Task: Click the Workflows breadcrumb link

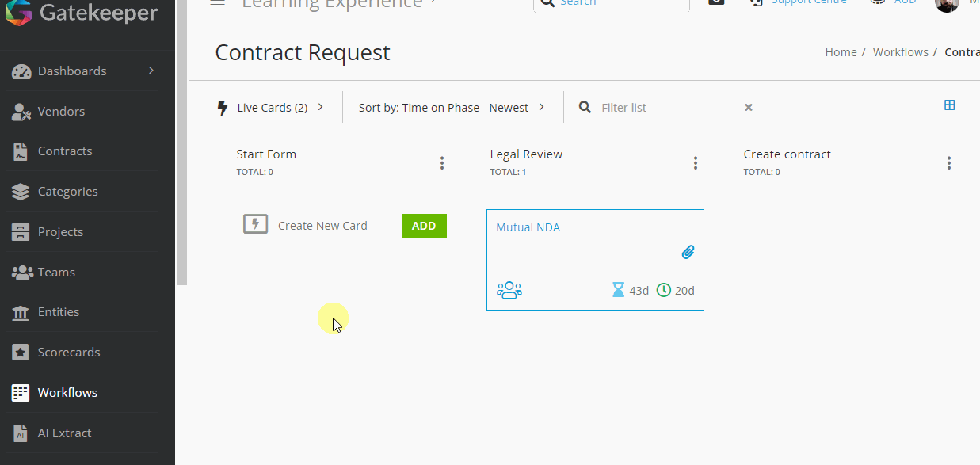Action: coord(901,52)
